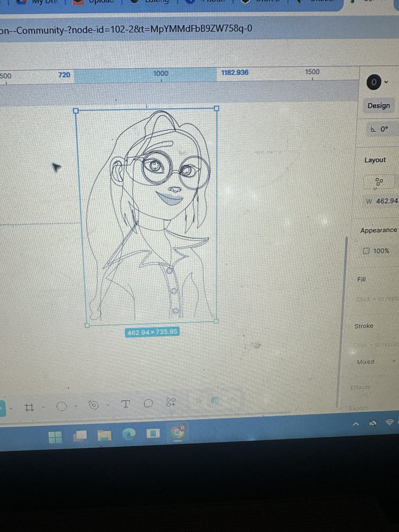Open Chrome from the taskbar

[178, 432]
